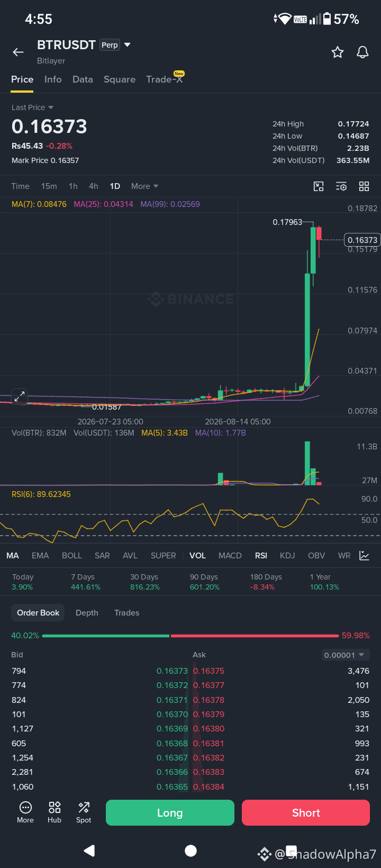The height and width of the screenshot is (868, 381).
Task: Tap the 1 Year 100.13% performance
Action: pyautogui.click(x=324, y=582)
